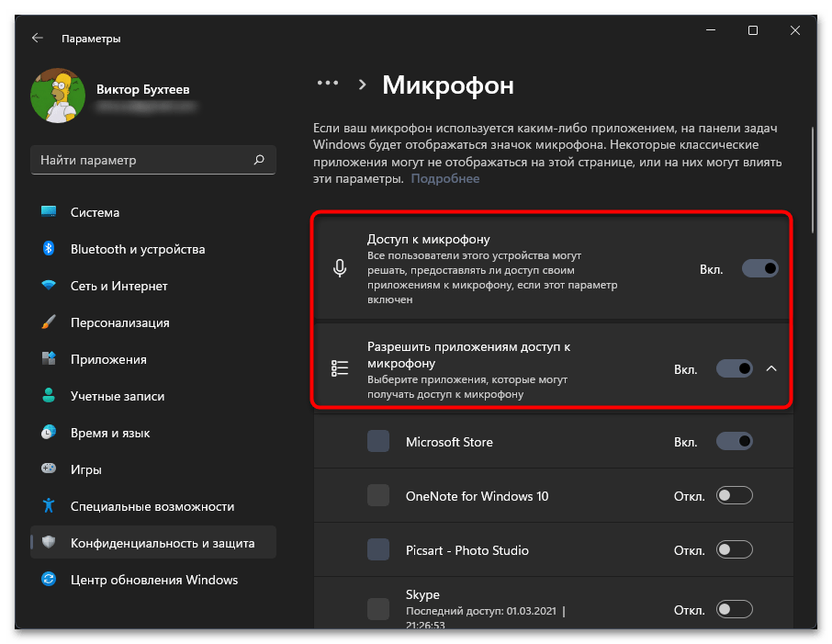Click the Приложения apps icon
Viewport: 832px width, 644px height.
coord(49,358)
